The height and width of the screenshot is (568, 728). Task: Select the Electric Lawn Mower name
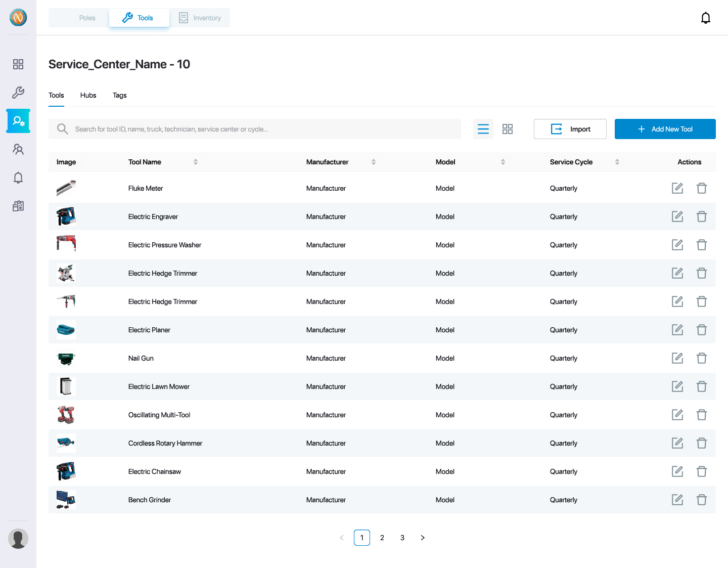click(159, 386)
